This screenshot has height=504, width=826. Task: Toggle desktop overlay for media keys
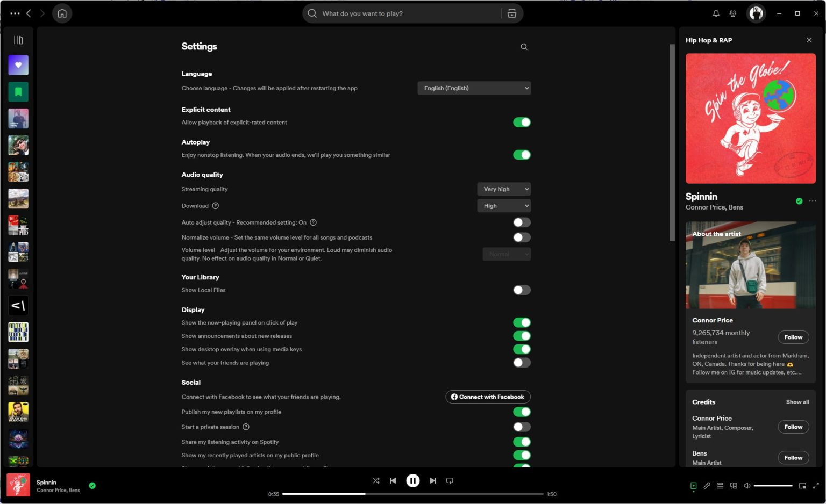coord(522,349)
